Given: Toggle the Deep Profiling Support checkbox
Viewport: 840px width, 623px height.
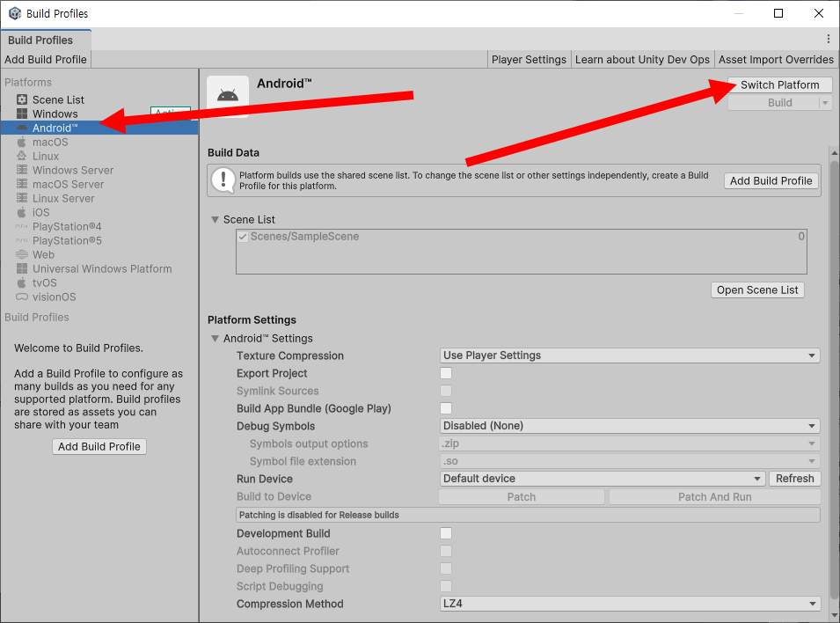Looking at the screenshot, I should 446,568.
